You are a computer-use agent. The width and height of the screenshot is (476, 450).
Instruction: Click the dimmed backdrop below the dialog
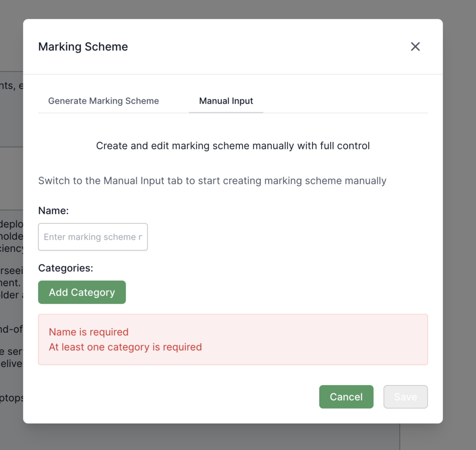point(232,437)
